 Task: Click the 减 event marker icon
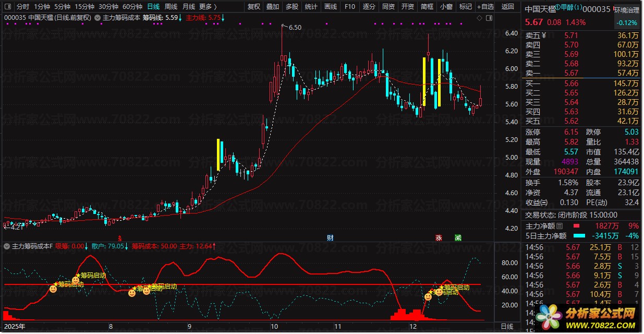click(x=458, y=238)
